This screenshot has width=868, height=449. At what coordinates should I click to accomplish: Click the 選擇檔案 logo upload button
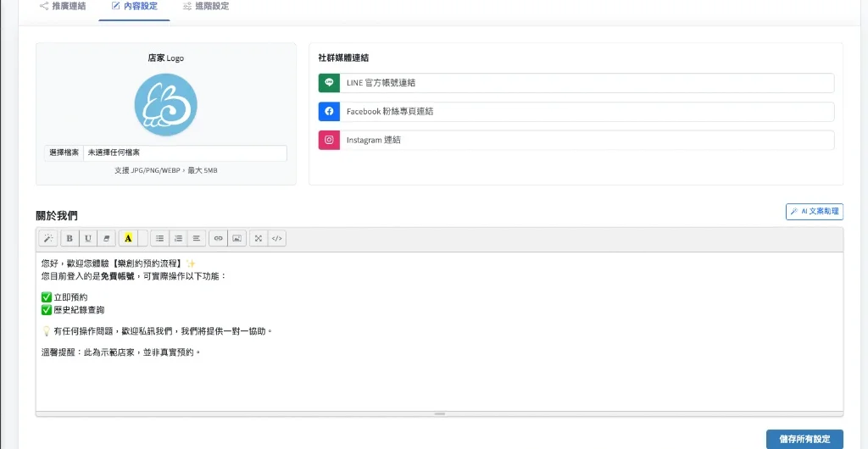click(64, 152)
